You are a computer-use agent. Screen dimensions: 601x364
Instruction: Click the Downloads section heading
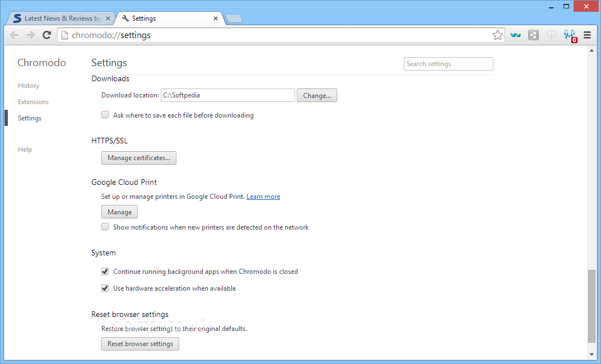point(110,78)
